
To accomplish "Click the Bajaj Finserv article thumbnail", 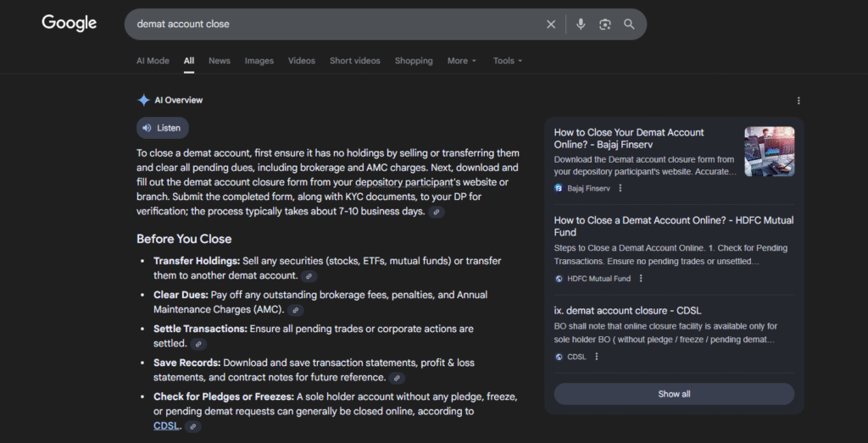I will (769, 152).
